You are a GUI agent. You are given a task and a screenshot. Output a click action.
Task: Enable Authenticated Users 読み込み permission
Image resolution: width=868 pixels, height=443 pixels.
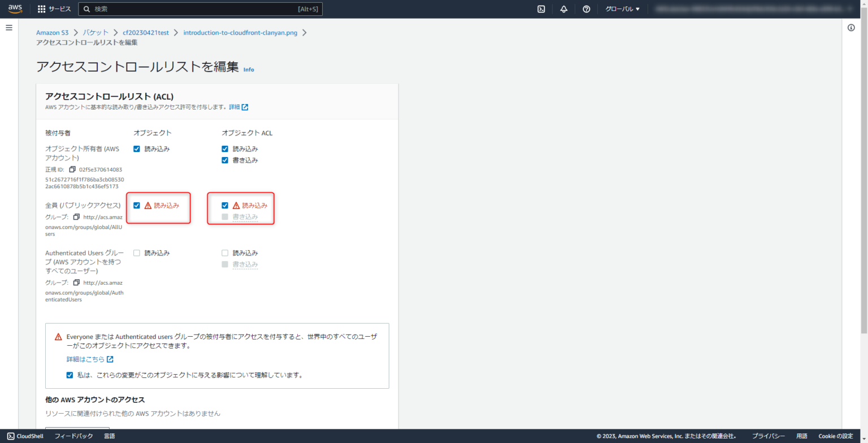point(136,253)
